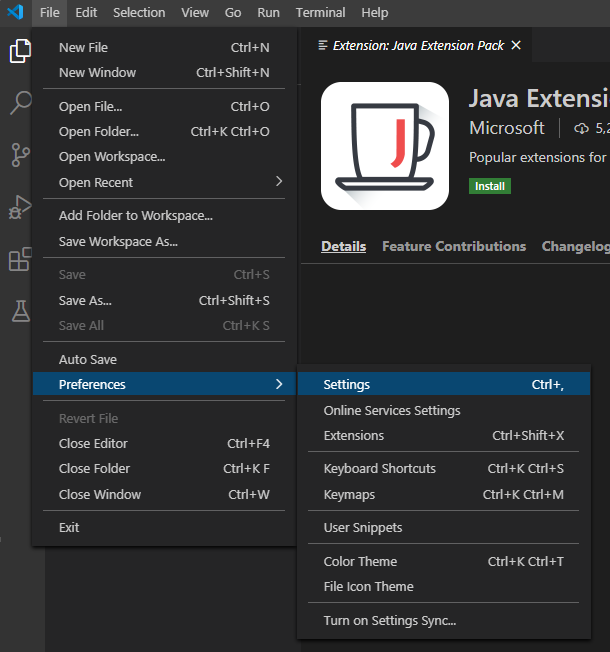Select Open File... menu entry
Viewport: 610px width, 652px height.
(164, 106)
